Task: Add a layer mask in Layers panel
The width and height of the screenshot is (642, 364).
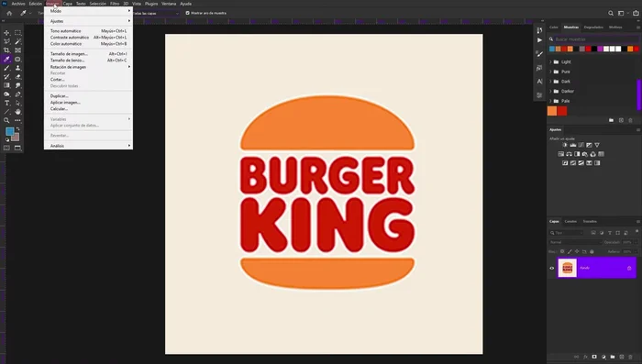Action: click(x=594, y=357)
